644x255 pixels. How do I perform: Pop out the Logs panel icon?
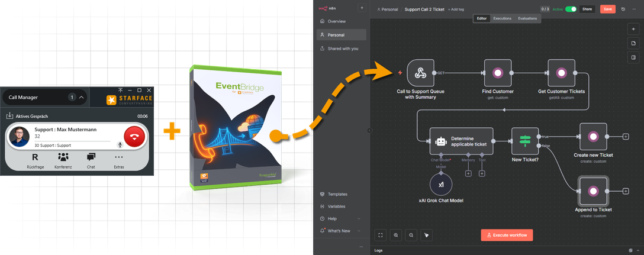631,250
